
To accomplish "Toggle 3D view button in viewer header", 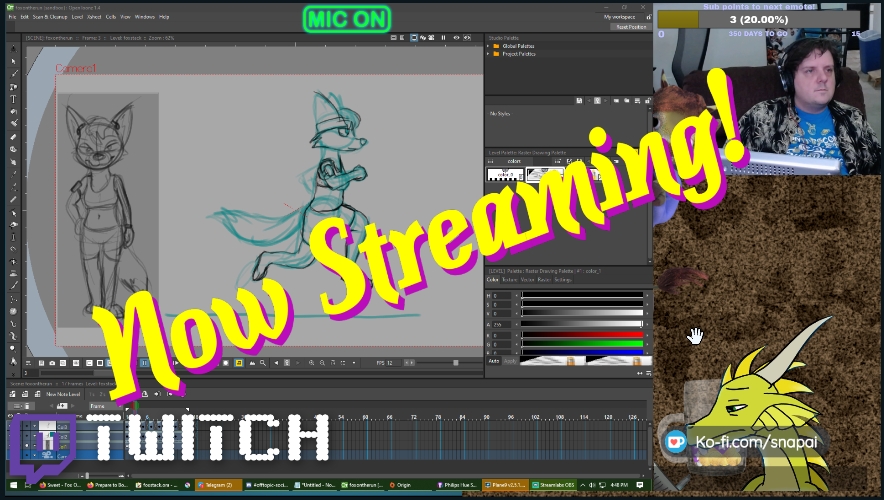I will pyautogui.click(x=423, y=38).
